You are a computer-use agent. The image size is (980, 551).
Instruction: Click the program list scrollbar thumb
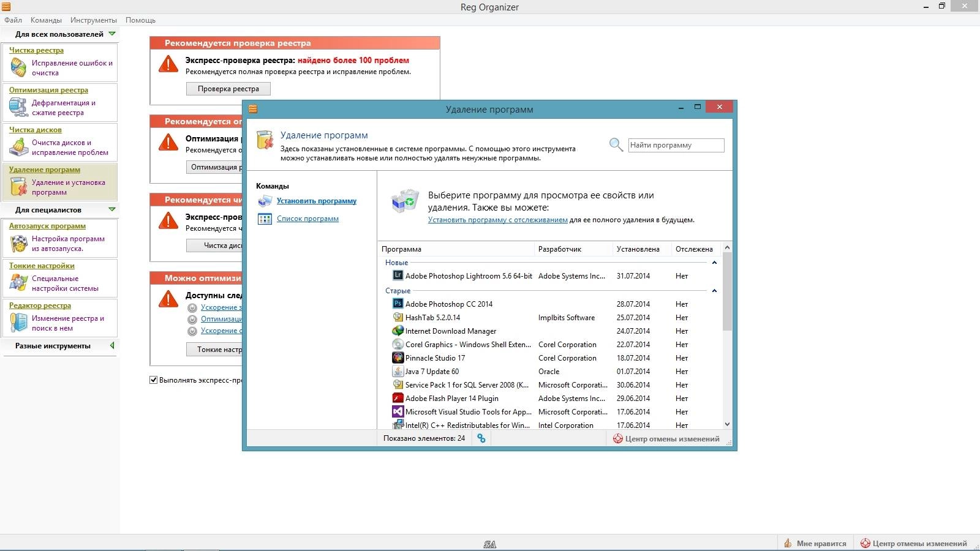tap(727, 291)
